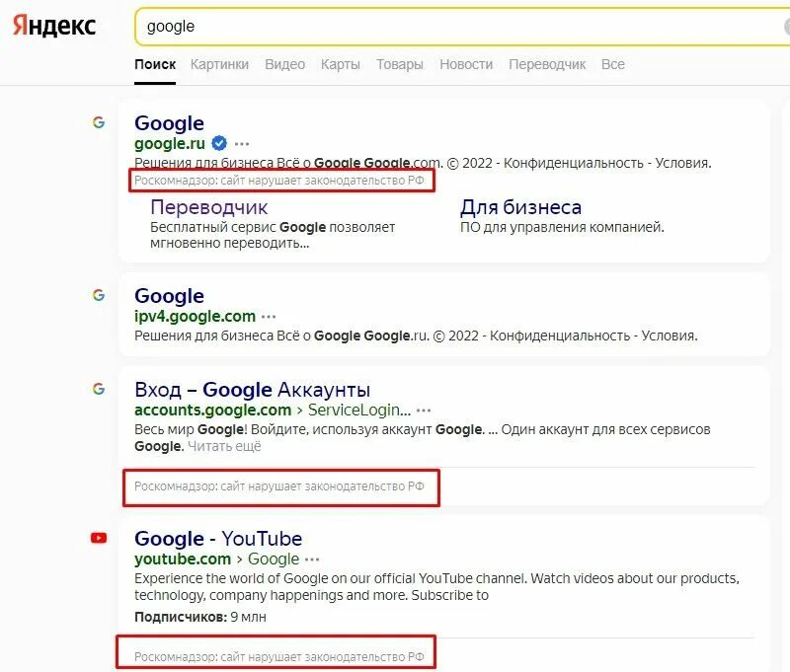Image resolution: width=790 pixels, height=672 pixels.
Task: Open the Карты tab
Action: click(341, 64)
